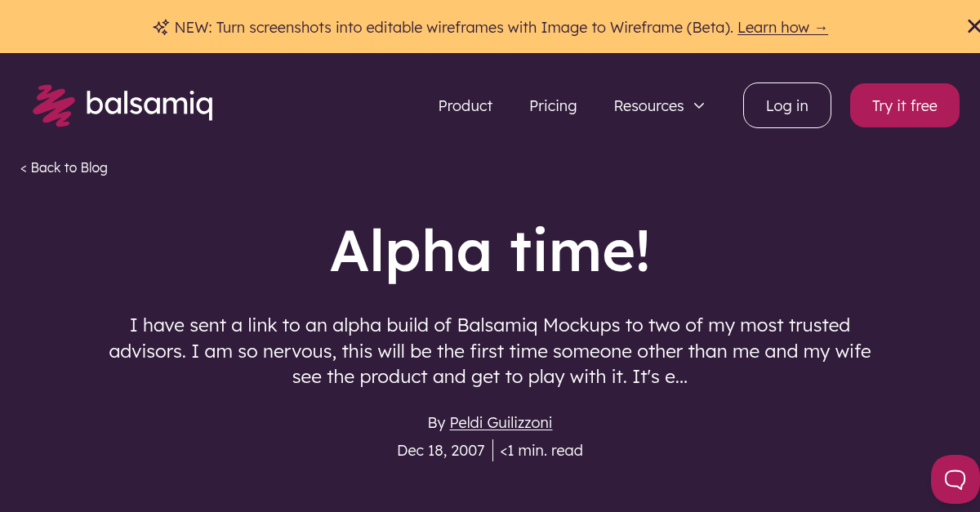Click the Log in button
The width and height of the screenshot is (980, 512).
[x=786, y=105]
